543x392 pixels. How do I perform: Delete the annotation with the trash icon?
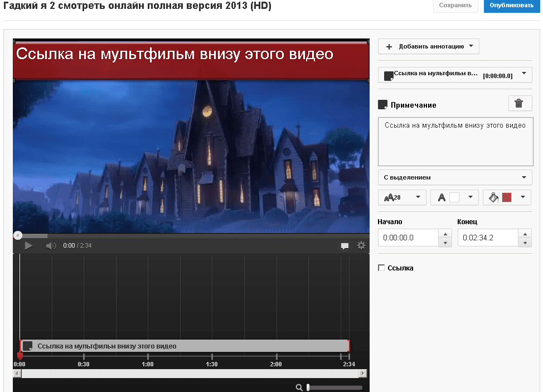point(519,103)
